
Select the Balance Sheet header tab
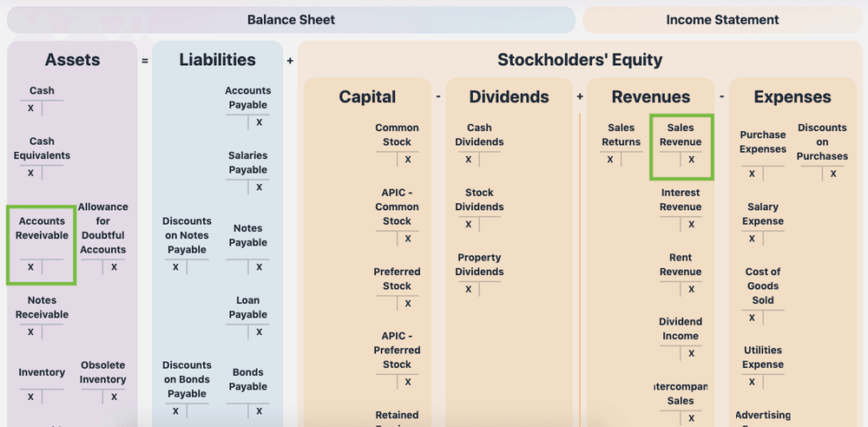point(291,20)
